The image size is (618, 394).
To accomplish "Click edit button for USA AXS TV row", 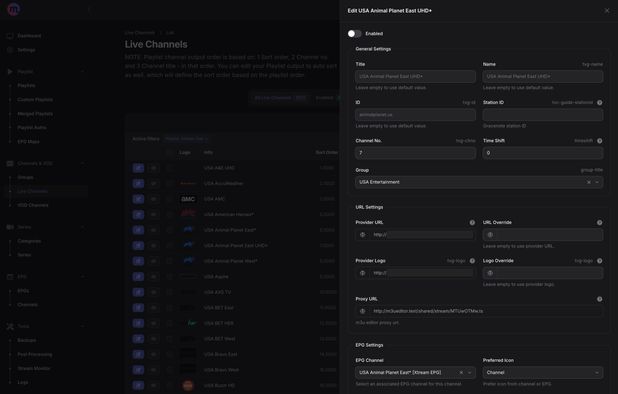I will 138,292.
